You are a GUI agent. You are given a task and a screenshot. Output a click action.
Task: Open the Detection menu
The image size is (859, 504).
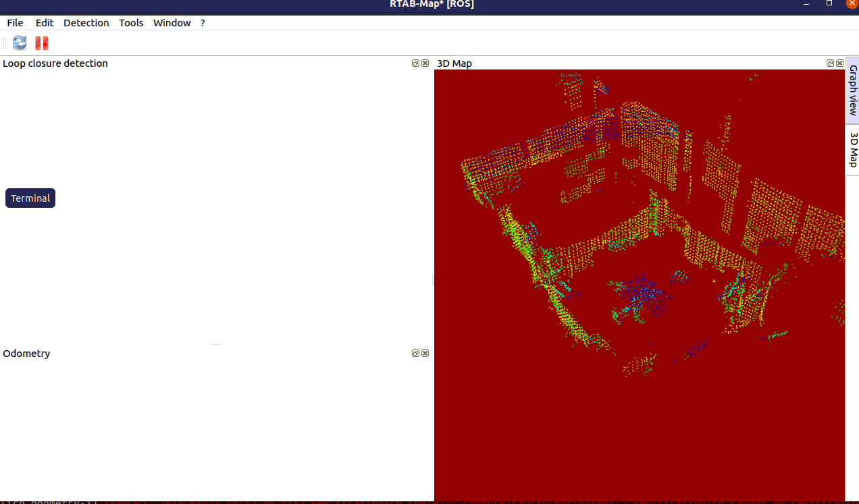pos(86,22)
